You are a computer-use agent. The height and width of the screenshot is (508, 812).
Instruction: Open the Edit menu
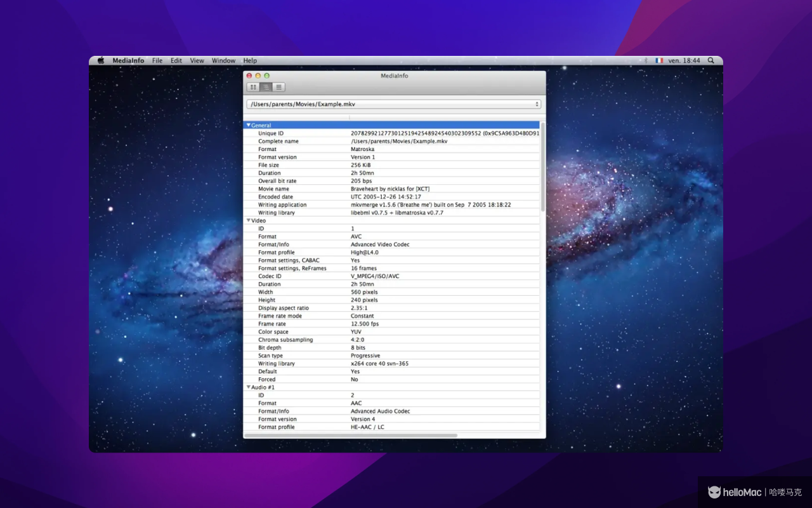click(176, 60)
